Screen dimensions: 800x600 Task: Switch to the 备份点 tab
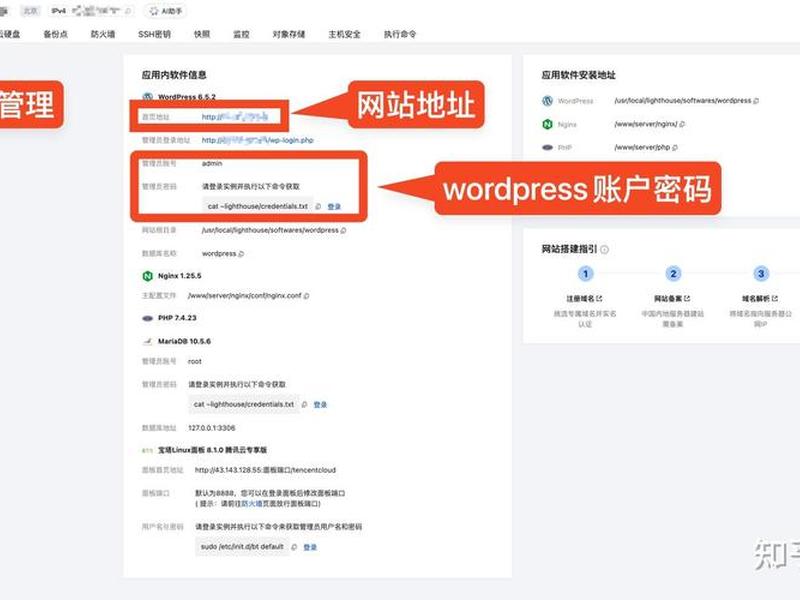tap(56, 34)
